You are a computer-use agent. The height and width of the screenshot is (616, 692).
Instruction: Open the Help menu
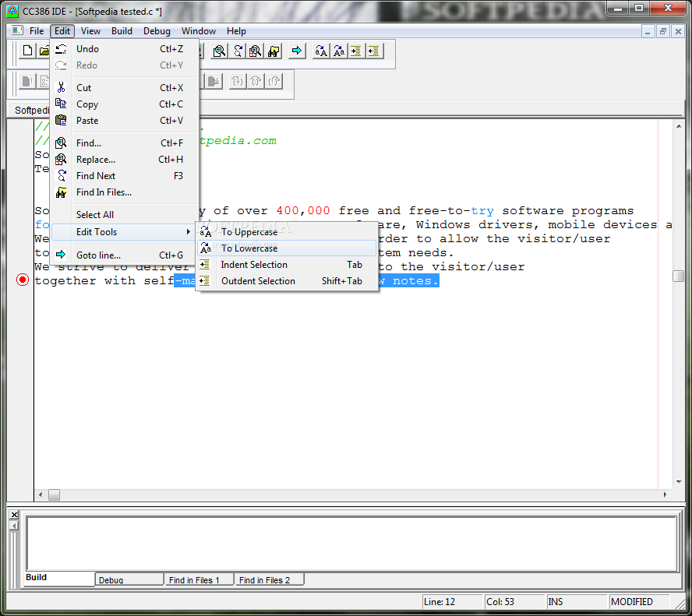coord(236,31)
